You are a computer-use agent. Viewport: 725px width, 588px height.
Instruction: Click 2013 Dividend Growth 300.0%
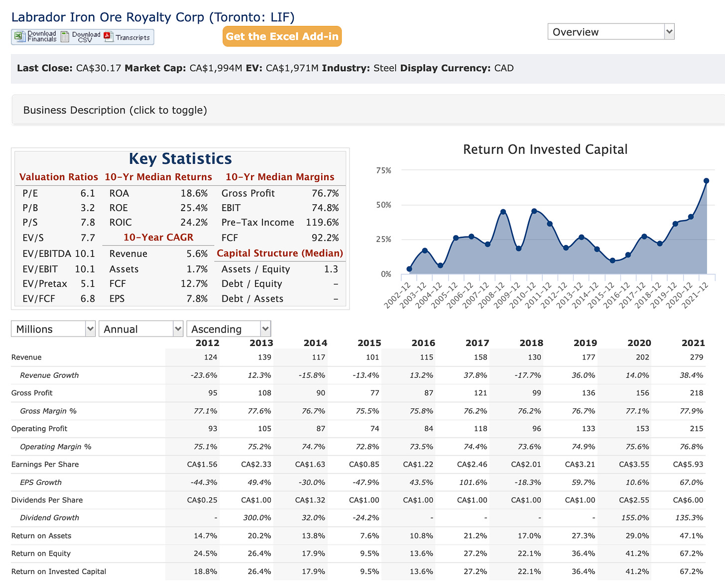pyautogui.click(x=257, y=518)
